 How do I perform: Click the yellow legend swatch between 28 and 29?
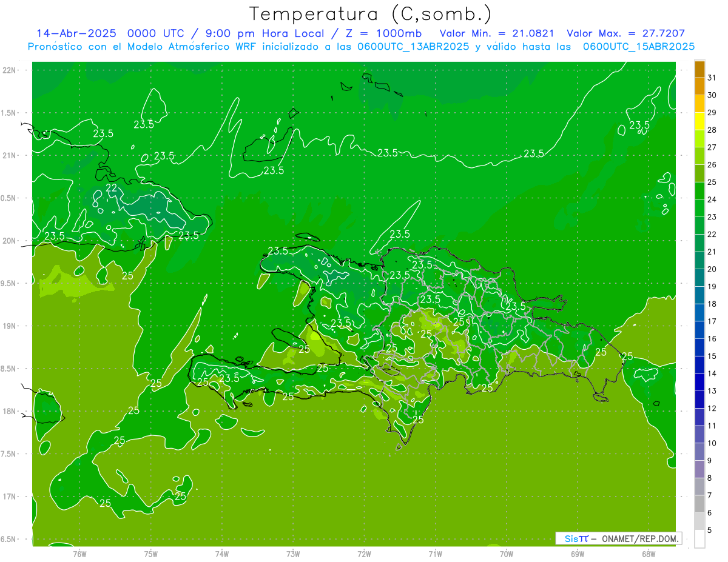[699, 121]
